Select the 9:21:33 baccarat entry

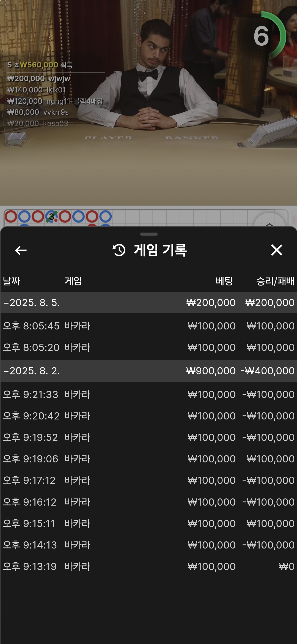(148, 394)
